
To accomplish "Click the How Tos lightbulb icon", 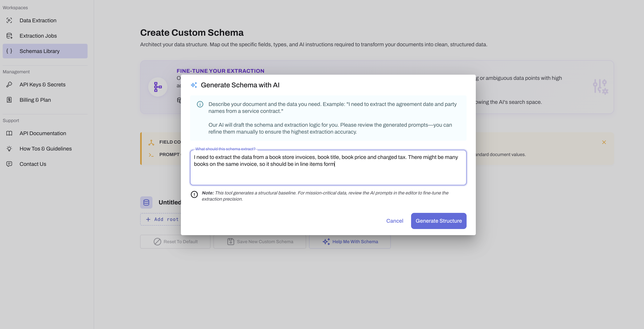I will click(x=9, y=149).
